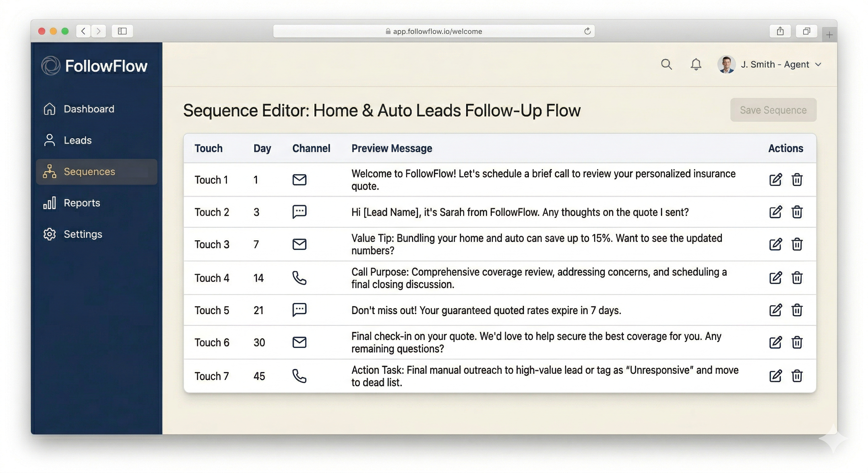This screenshot has width=868, height=473.
Task: Click the address bar showing app.followflow.io/welcome
Action: click(434, 31)
